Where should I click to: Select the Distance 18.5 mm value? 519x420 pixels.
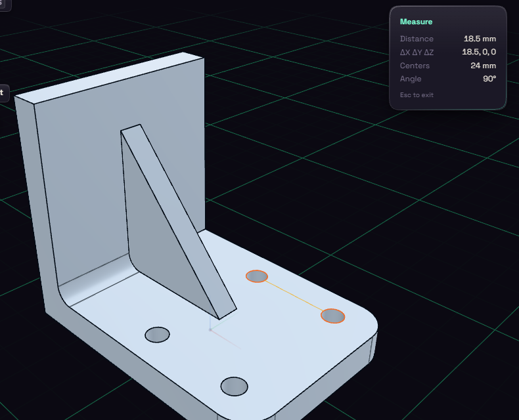[480, 39]
